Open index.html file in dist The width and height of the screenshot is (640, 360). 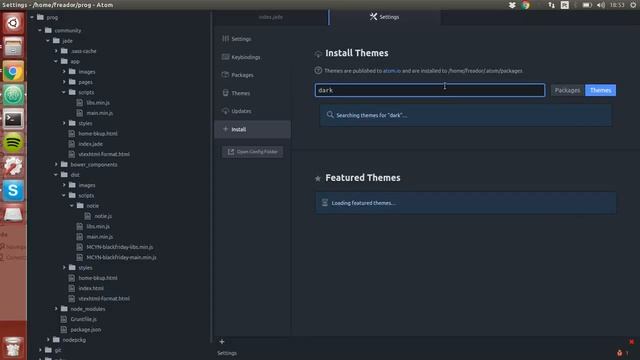tap(91, 289)
